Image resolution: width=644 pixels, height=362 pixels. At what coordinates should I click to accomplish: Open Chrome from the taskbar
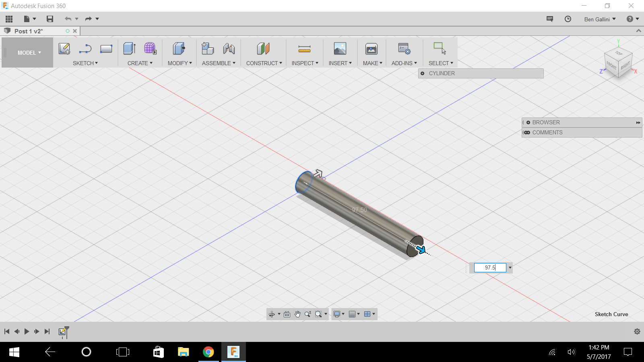(x=208, y=352)
